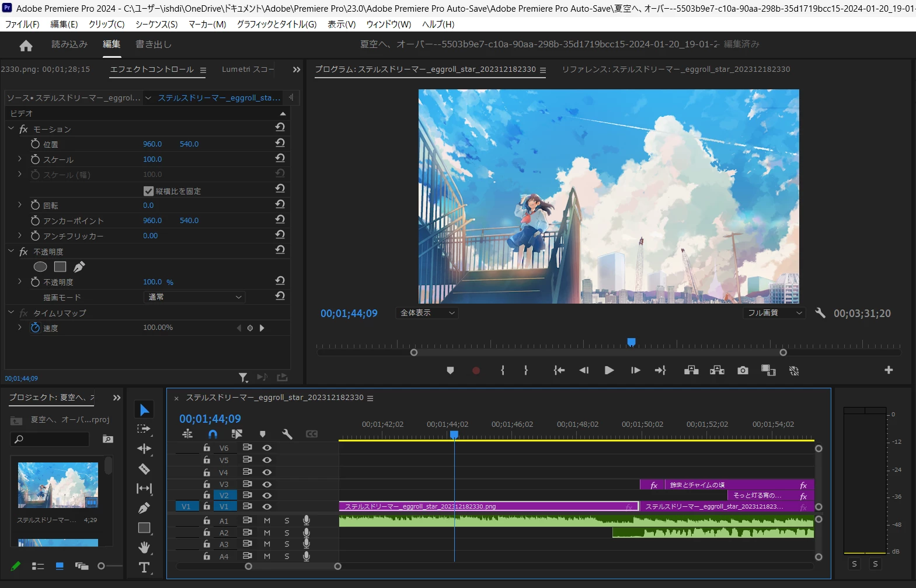Select the Type tool

[x=144, y=567]
